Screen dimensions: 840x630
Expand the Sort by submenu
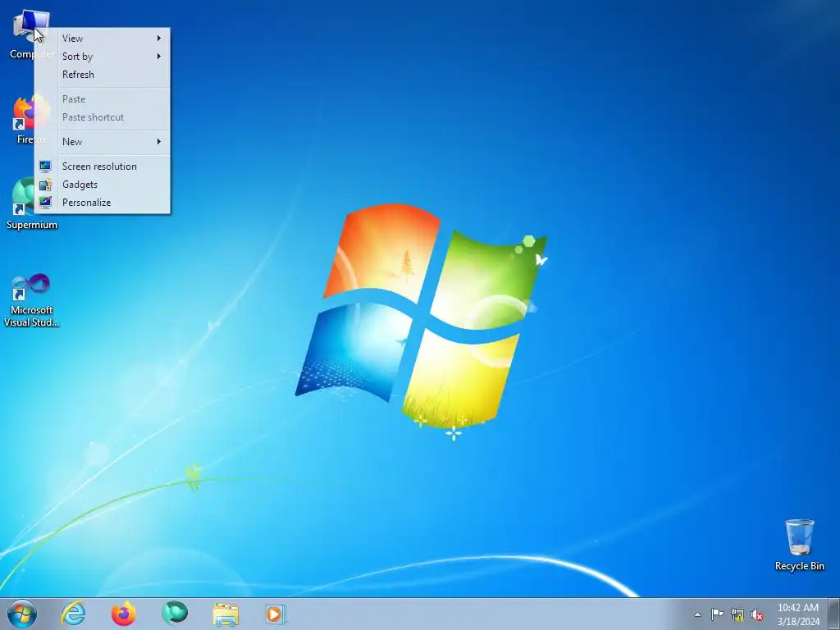[x=103, y=57]
